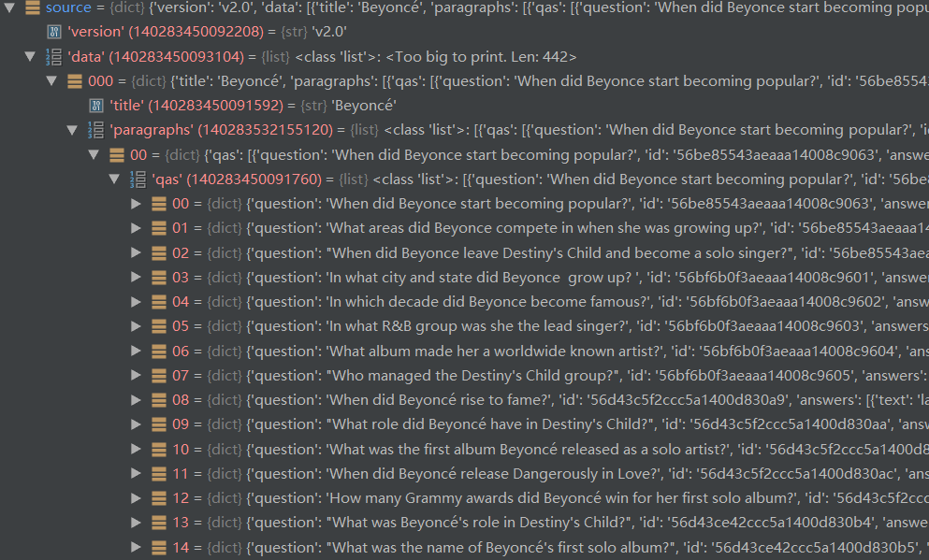This screenshot has height=560, width=929.
Task: Expand qas item 03 arrow
Action: (136, 277)
